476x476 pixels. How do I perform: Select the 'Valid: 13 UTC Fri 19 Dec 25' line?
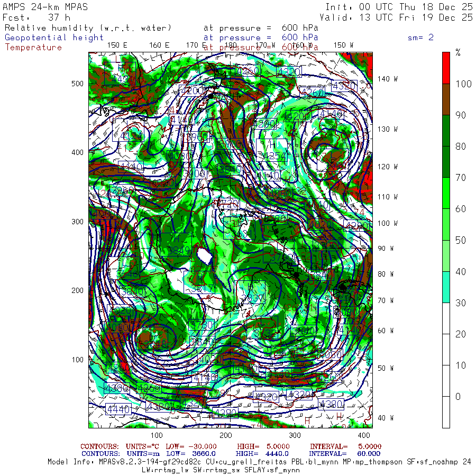396,17
